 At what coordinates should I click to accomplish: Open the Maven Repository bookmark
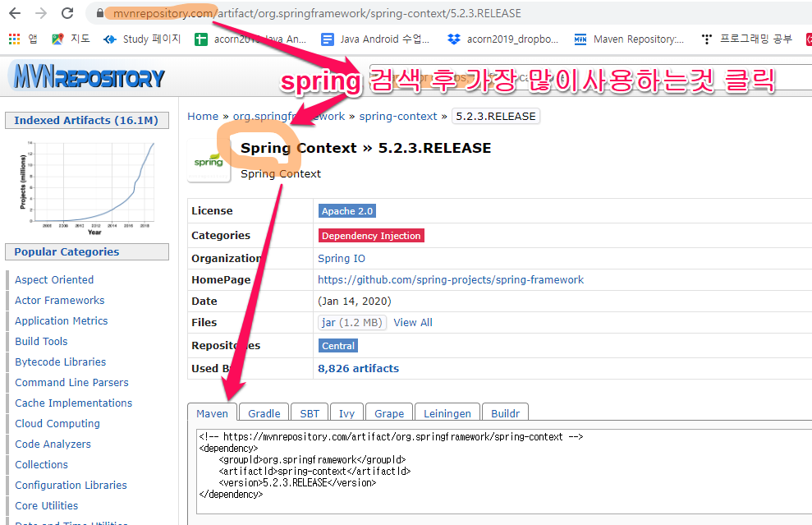[x=629, y=39]
